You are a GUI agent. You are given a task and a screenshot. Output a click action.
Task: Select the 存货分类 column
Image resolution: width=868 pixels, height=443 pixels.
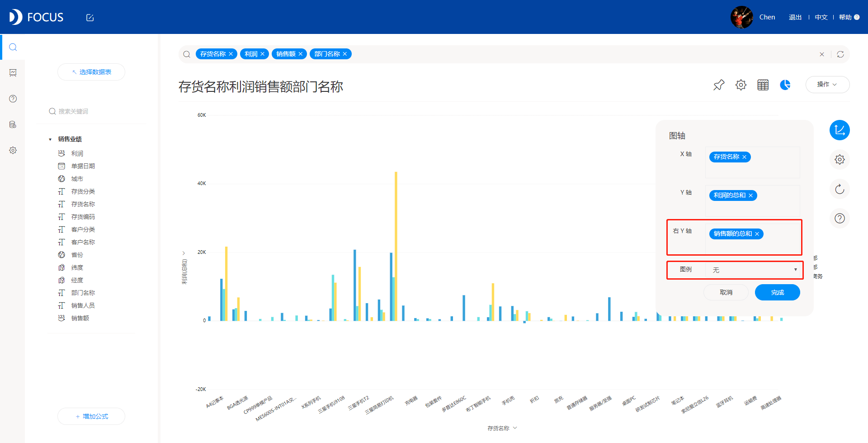pos(83,191)
